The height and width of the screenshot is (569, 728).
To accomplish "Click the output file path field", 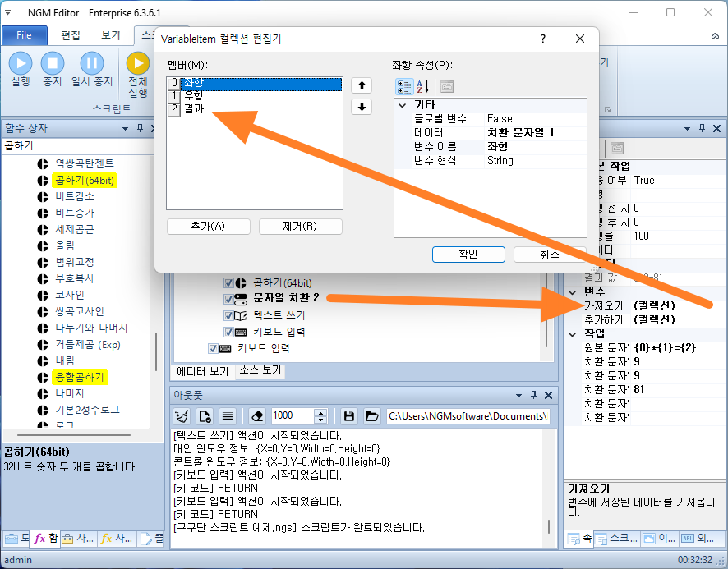I will pos(468,416).
